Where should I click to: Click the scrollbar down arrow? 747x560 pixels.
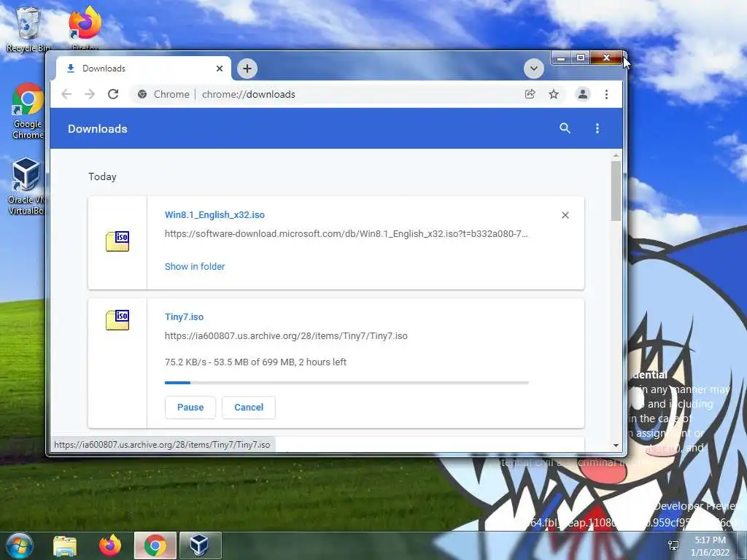616,446
